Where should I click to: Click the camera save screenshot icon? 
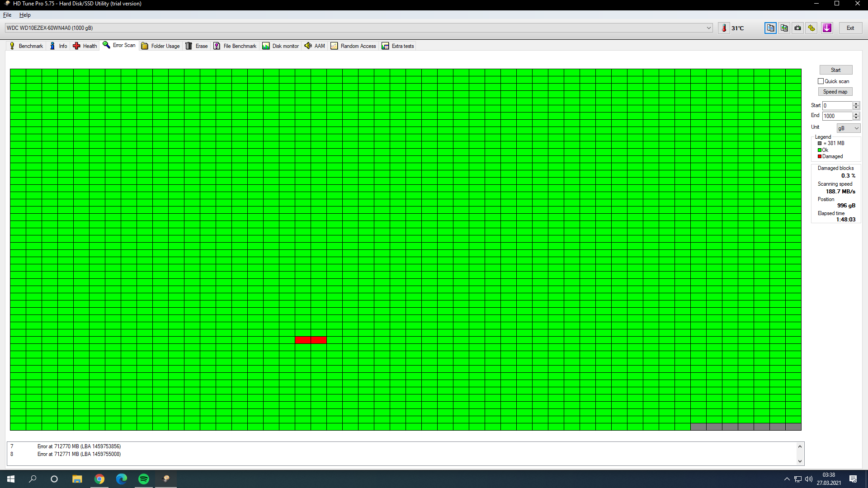[x=798, y=28]
